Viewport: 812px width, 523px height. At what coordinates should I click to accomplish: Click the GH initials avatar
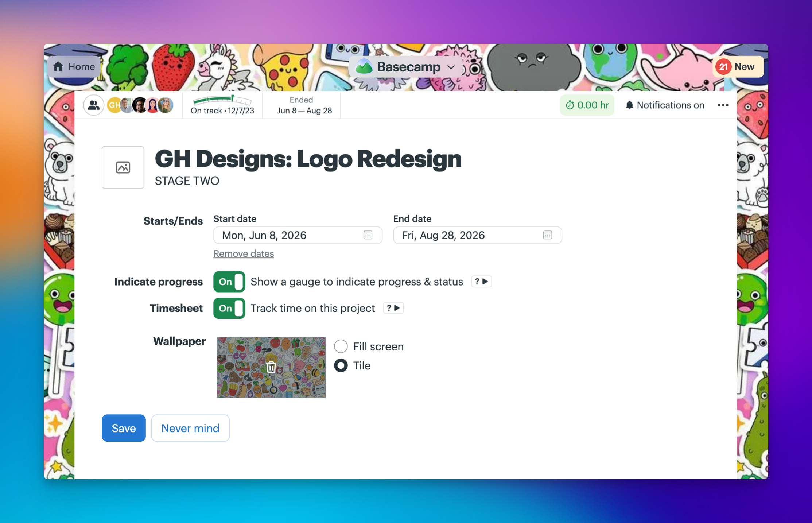click(114, 105)
